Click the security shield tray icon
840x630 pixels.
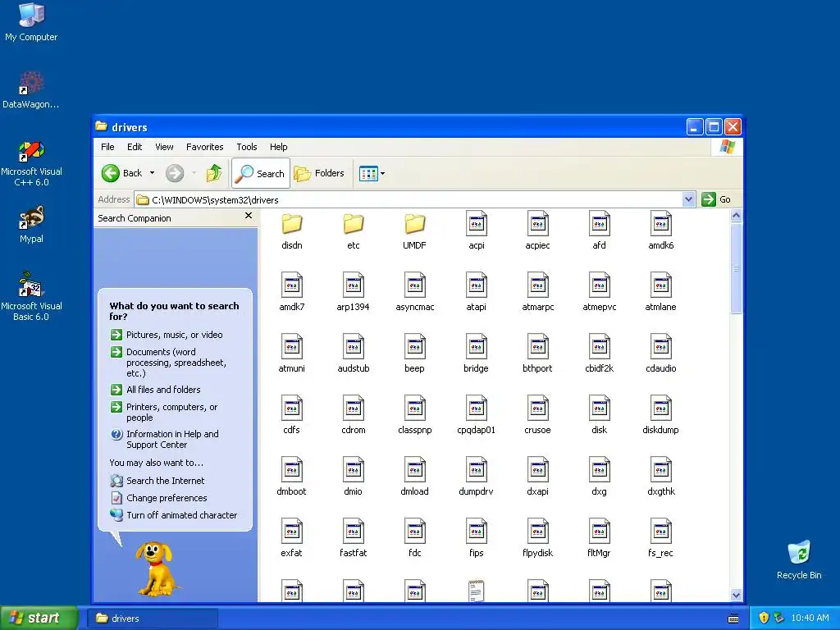(764, 619)
